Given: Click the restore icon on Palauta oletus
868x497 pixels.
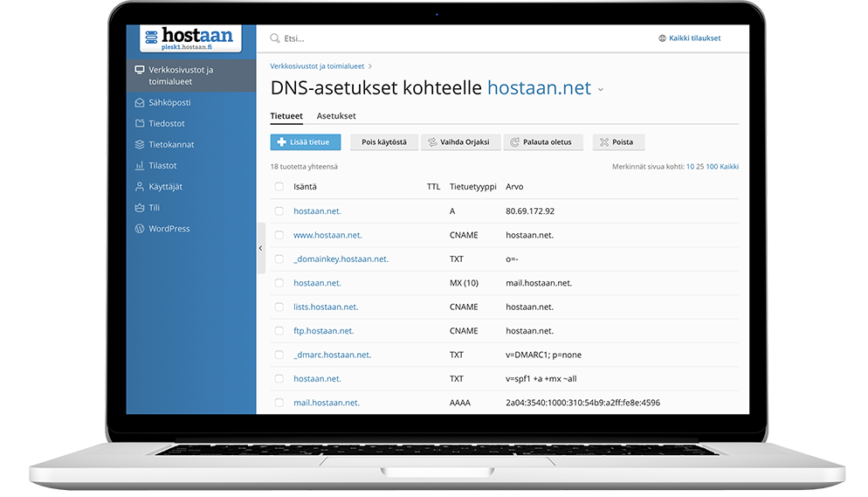Looking at the screenshot, I should click(x=514, y=142).
